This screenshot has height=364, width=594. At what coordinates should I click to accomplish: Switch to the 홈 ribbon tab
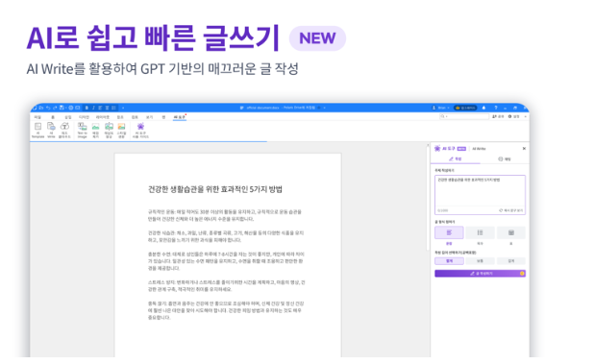point(53,117)
